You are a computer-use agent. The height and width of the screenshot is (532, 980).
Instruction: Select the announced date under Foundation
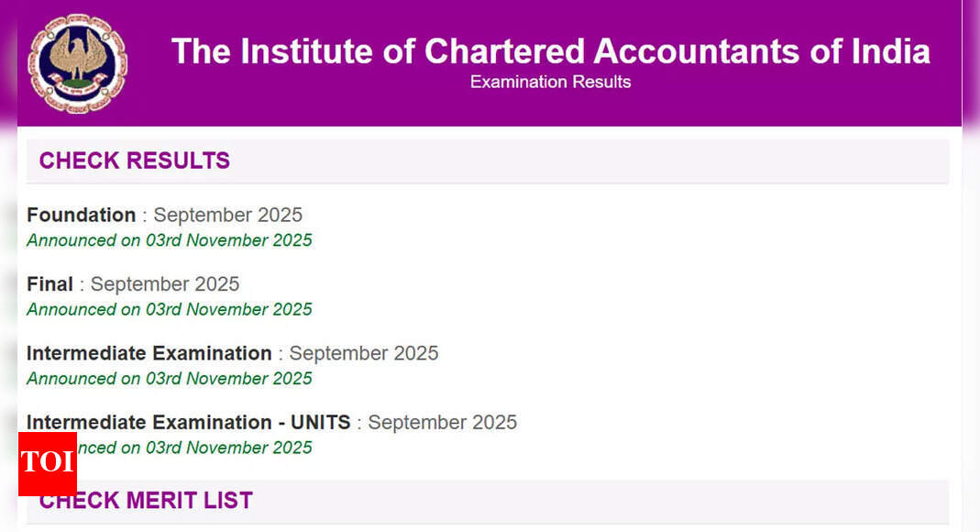click(170, 240)
